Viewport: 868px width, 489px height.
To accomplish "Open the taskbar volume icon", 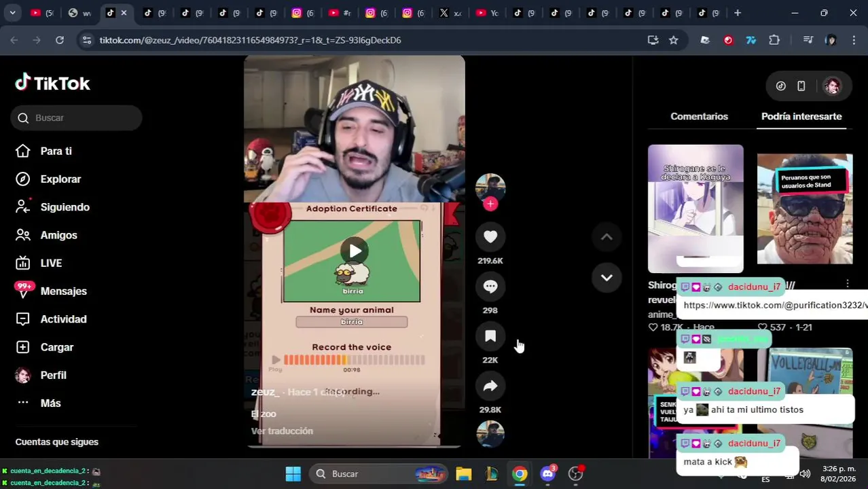I will pyautogui.click(x=805, y=474).
